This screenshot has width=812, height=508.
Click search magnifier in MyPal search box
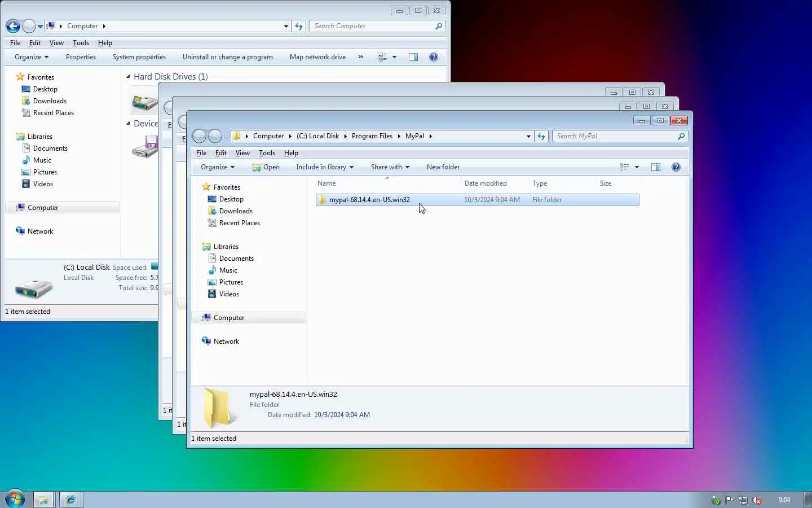click(x=681, y=136)
